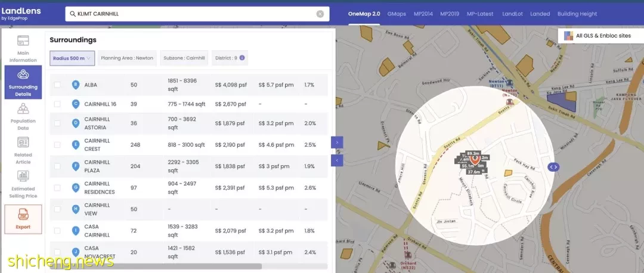Switch to MP2014 tab
644x273 pixels.
[x=423, y=14]
